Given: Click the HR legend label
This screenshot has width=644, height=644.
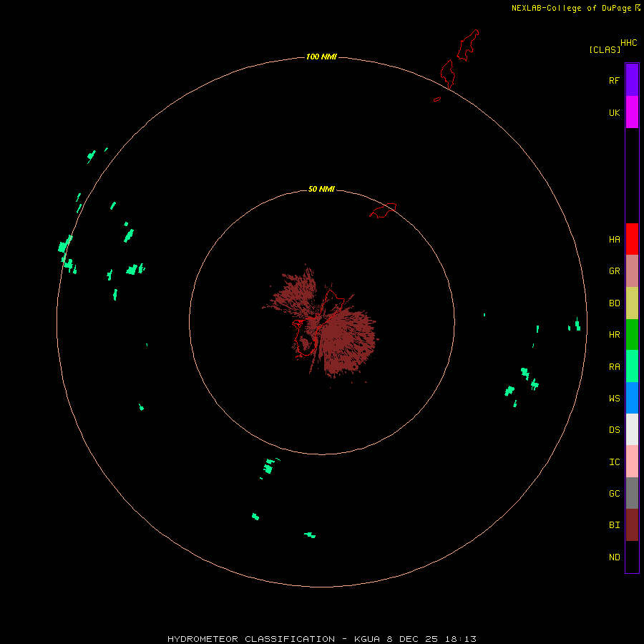Looking at the screenshot, I should 614,335.
